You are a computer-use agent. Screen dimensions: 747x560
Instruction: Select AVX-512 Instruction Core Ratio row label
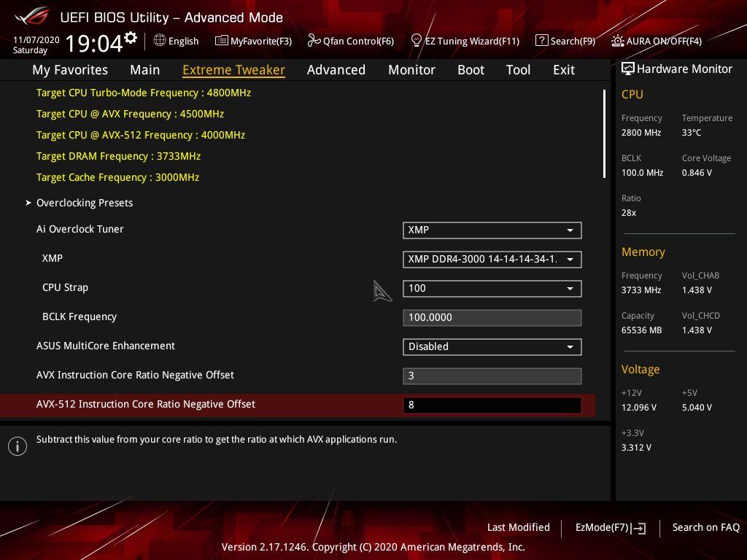(146, 404)
